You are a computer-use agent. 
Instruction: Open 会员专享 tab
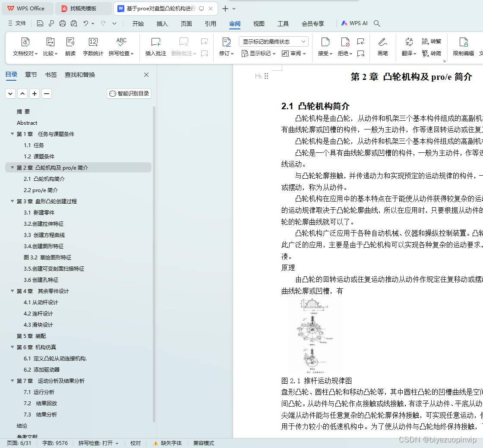pyautogui.click(x=313, y=24)
